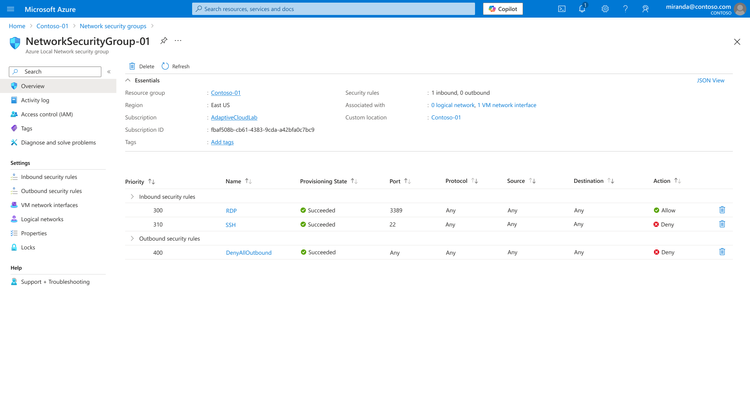The image size is (750, 408).
Task: Open the DenyAllOutbound rule
Action: (x=248, y=253)
